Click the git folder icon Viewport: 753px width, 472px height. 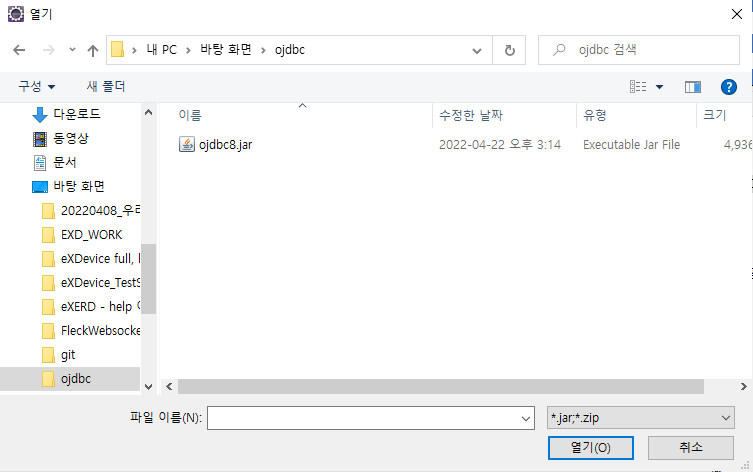(48, 355)
